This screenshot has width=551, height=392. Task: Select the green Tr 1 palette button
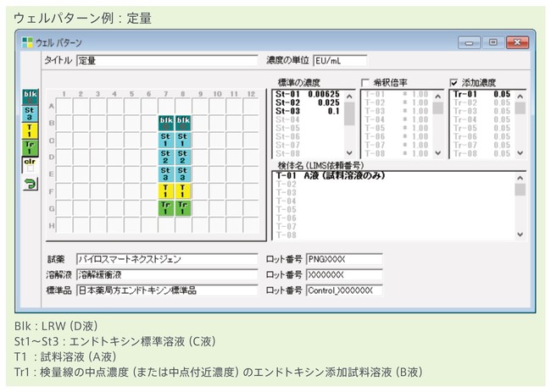(30, 147)
